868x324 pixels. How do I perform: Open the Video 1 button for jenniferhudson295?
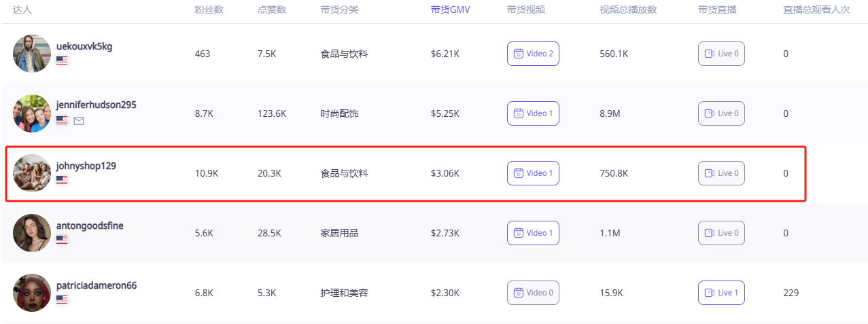point(533,113)
